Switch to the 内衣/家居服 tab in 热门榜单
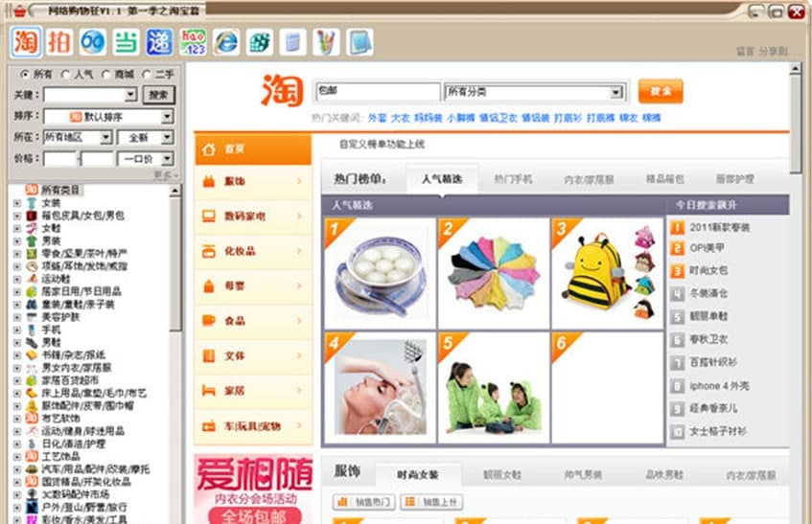This screenshot has width=812, height=524. (589, 179)
